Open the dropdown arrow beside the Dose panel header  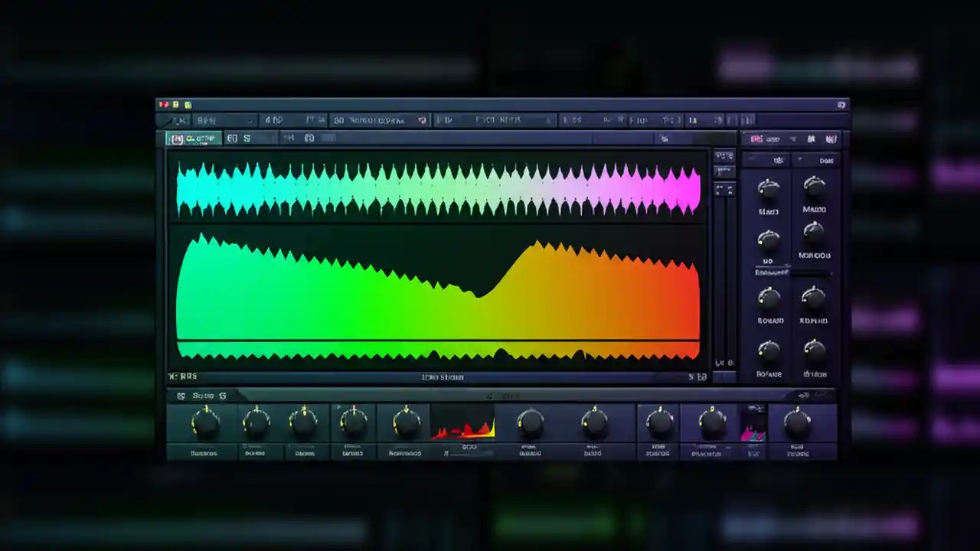(x=799, y=160)
